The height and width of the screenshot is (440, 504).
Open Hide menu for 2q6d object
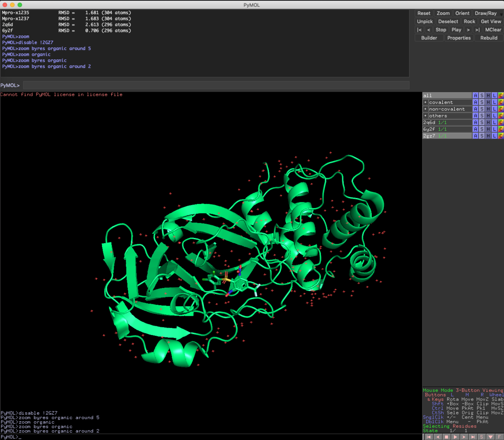(x=488, y=123)
